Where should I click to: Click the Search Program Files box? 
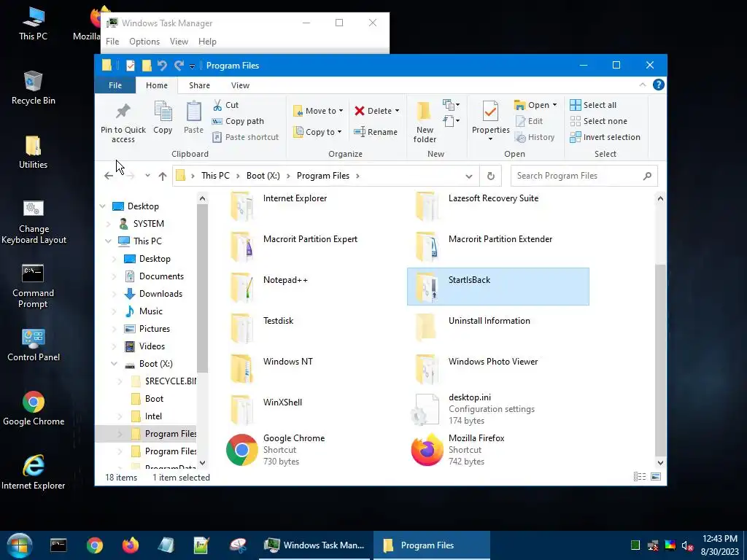584,176
